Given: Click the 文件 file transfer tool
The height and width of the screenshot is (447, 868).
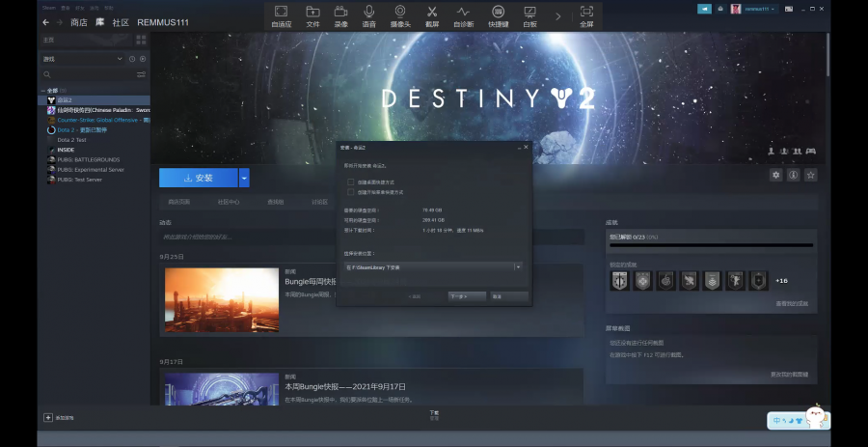Looking at the screenshot, I should click(312, 16).
